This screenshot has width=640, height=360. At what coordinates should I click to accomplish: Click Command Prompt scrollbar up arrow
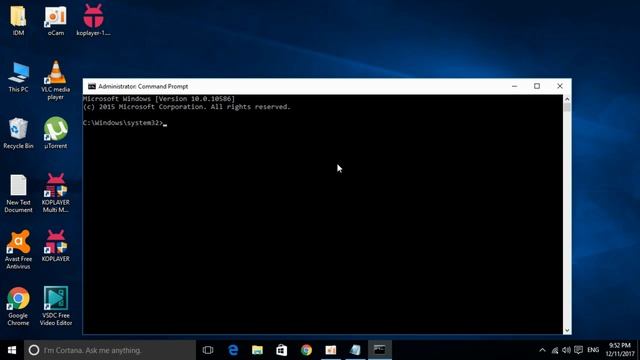point(567,99)
